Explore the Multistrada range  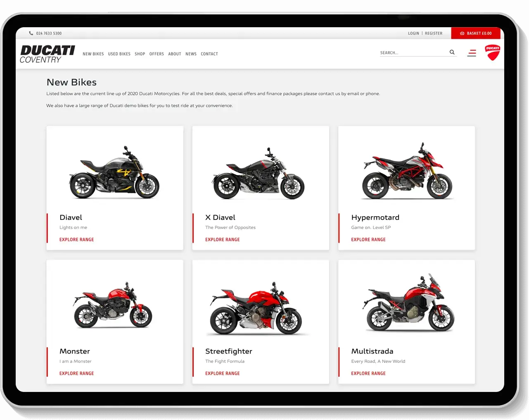(x=368, y=373)
